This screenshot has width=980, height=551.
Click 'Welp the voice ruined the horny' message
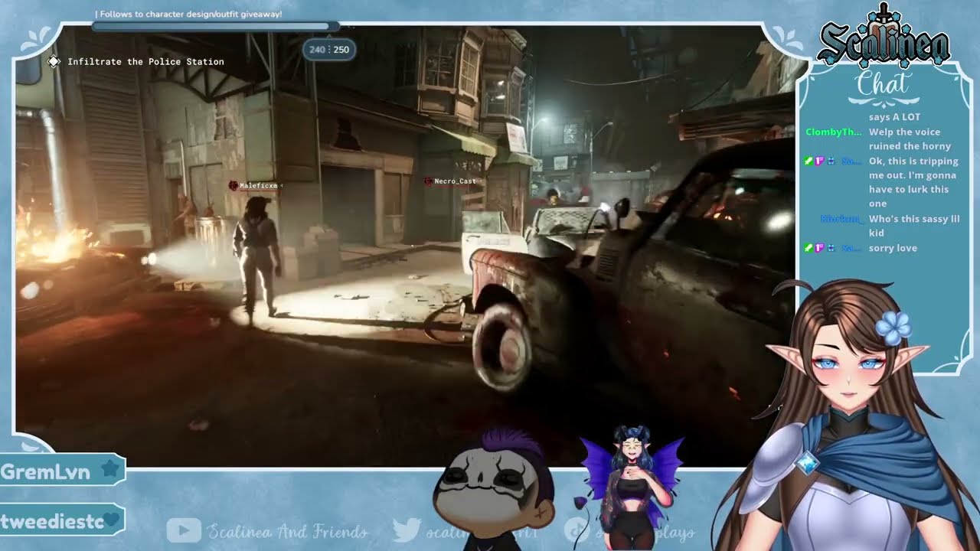910,139
